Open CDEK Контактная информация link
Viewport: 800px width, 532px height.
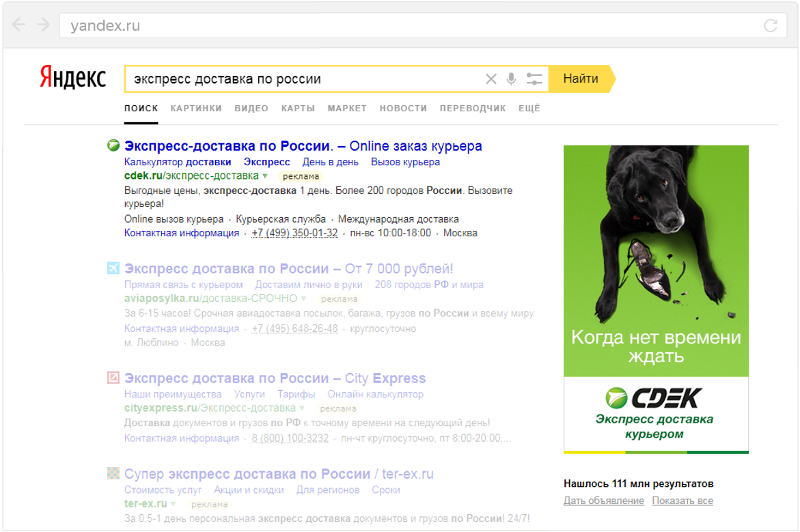pos(182,233)
